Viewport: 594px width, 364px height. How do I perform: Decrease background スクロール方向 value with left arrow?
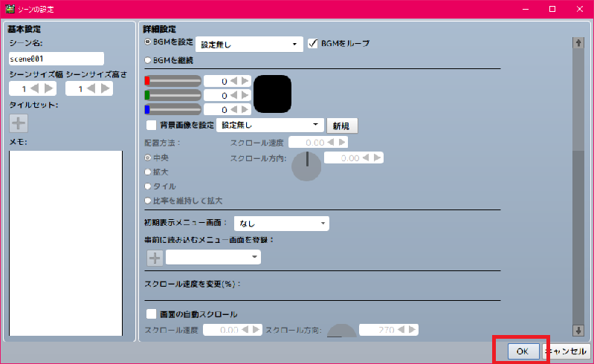tap(366, 157)
